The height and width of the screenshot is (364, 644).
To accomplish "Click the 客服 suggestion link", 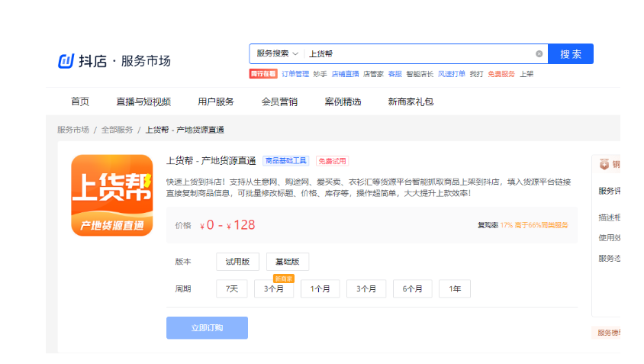I will point(395,74).
